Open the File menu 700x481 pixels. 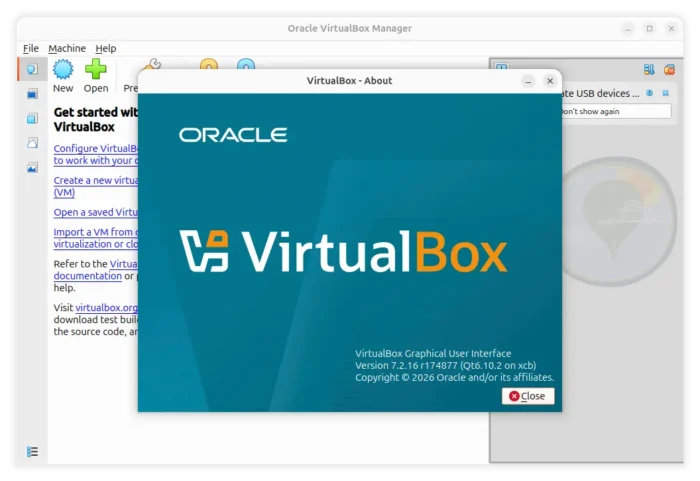coord(31,48)
